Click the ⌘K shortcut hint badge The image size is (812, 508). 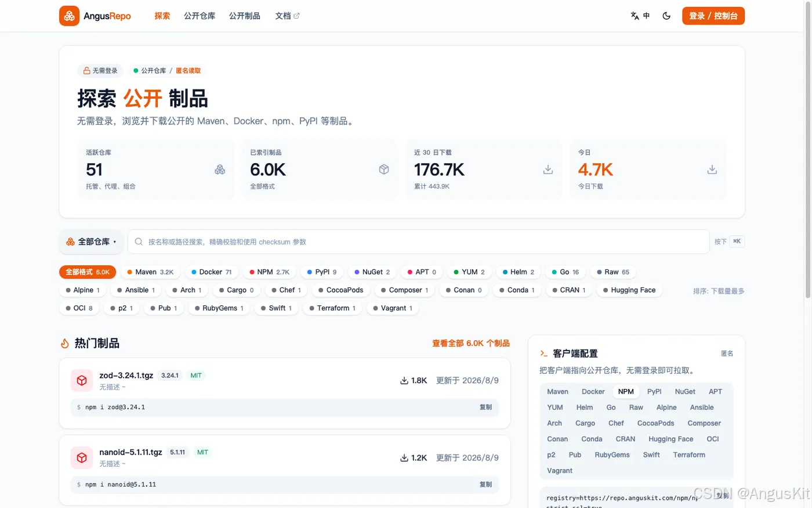(737, 242)
